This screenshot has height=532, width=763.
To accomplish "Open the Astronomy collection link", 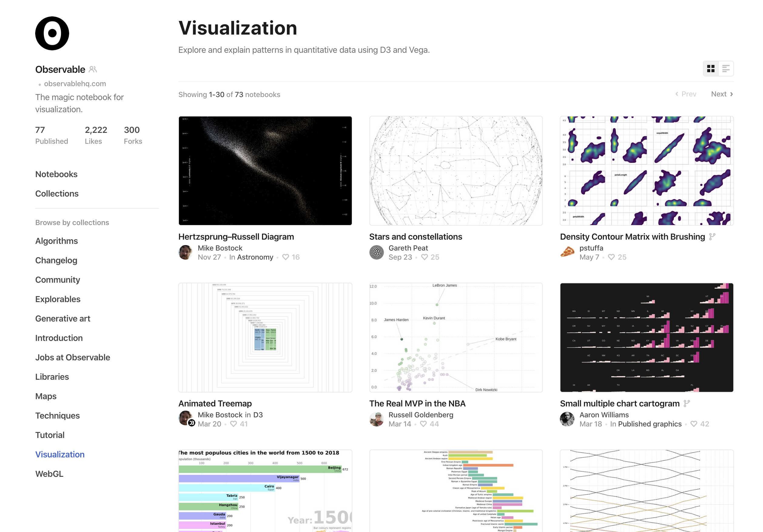I will tap(255, 257).
